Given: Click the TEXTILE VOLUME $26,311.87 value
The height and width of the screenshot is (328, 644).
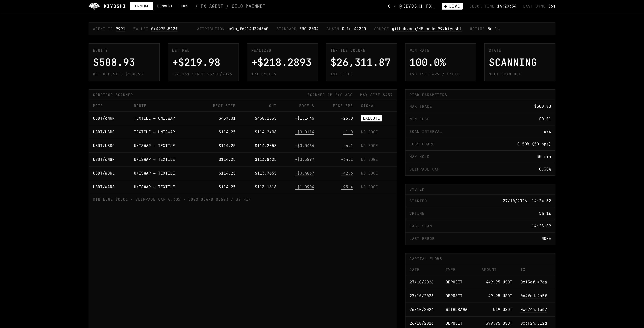Looking at the screenshot, I should pos(360,62).
